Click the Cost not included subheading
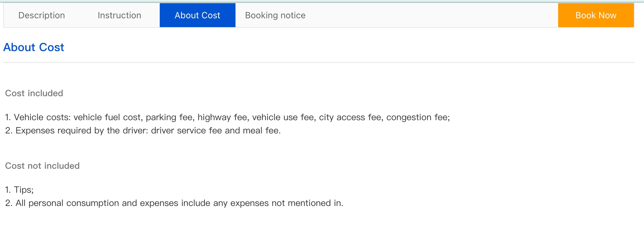 (42, 166)
